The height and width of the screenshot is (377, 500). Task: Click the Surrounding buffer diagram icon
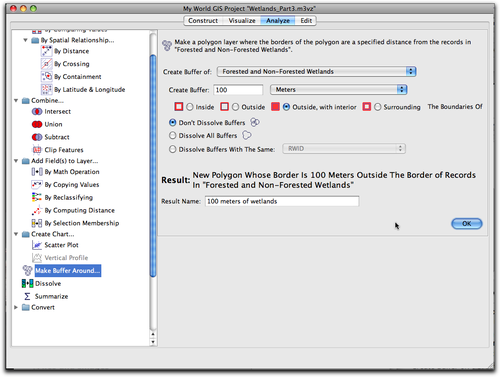point(367,107)
